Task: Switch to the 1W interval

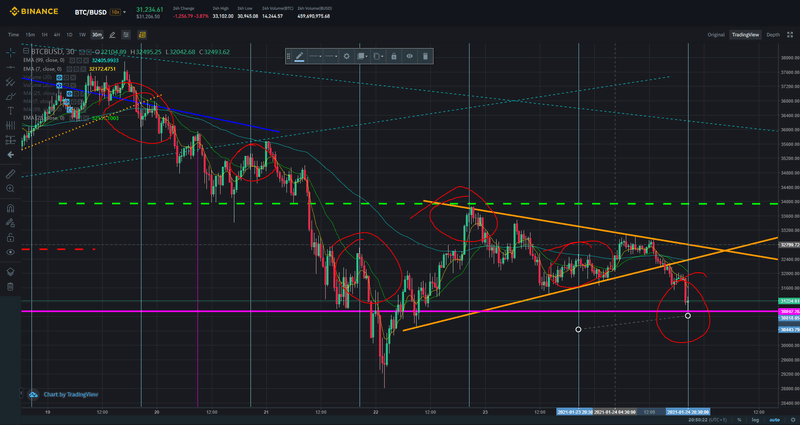Action: (82, 35)
